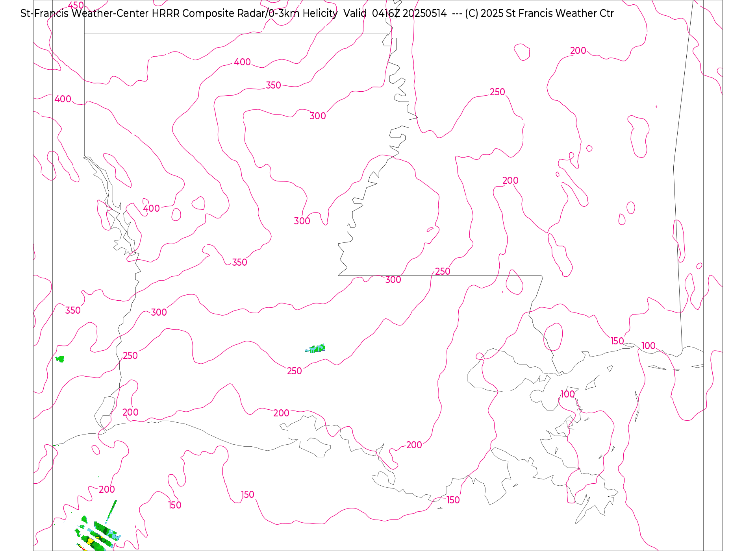Screen dimensions: 756x551
Task: Click the "HRRR Composite Radar/0-3km Helicity" text
Action: click(245, 13)
